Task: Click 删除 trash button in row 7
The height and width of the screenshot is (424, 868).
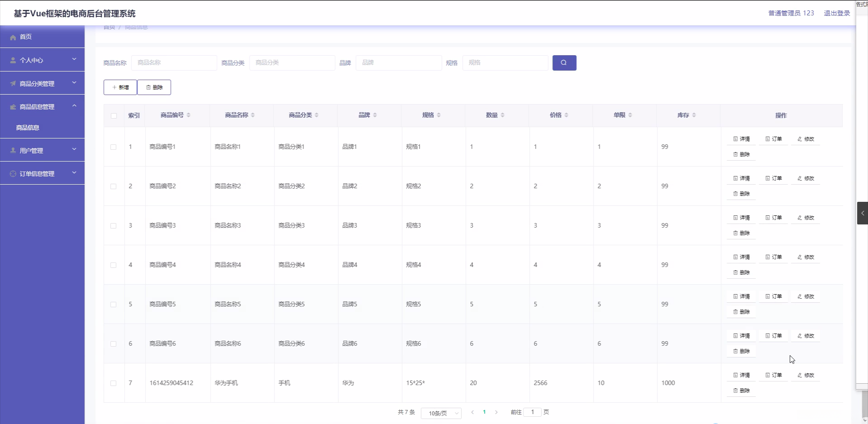Action: 741,391
